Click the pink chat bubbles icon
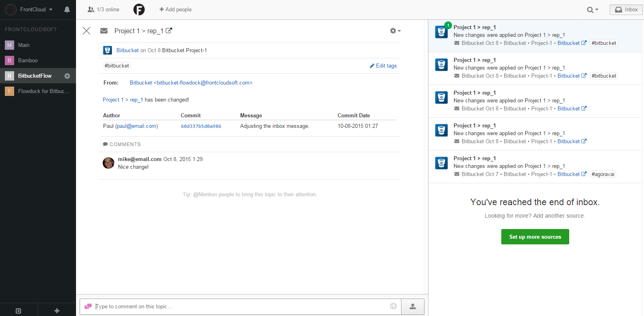Screen dimensions: 644x316 click(88, 307)
